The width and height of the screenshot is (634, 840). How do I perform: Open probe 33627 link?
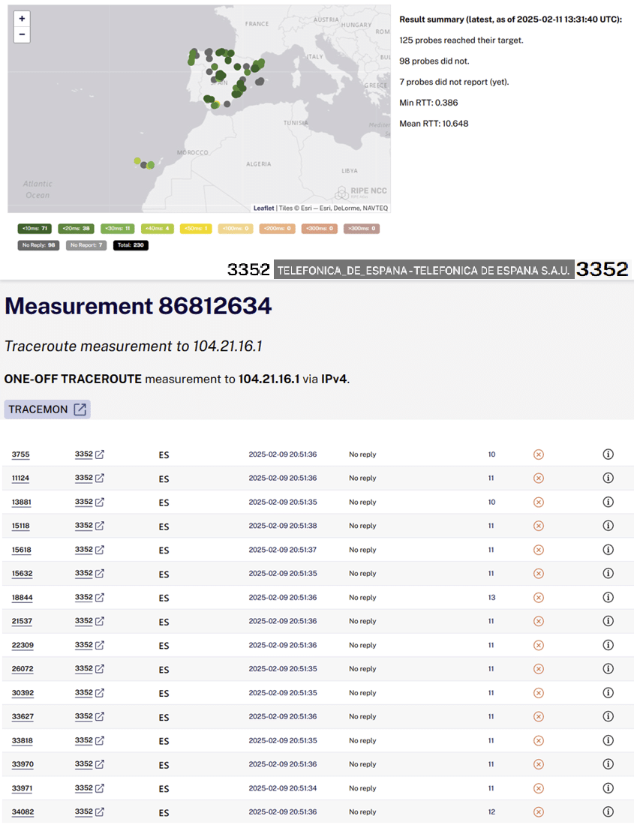23,716
